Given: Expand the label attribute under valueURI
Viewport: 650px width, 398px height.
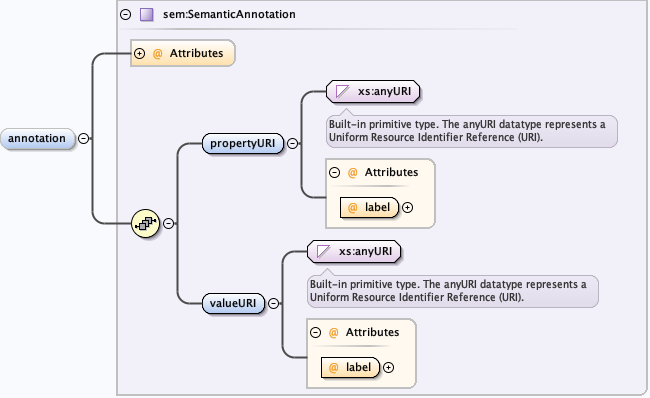Looking at the screenshot, I should (388, 368).
